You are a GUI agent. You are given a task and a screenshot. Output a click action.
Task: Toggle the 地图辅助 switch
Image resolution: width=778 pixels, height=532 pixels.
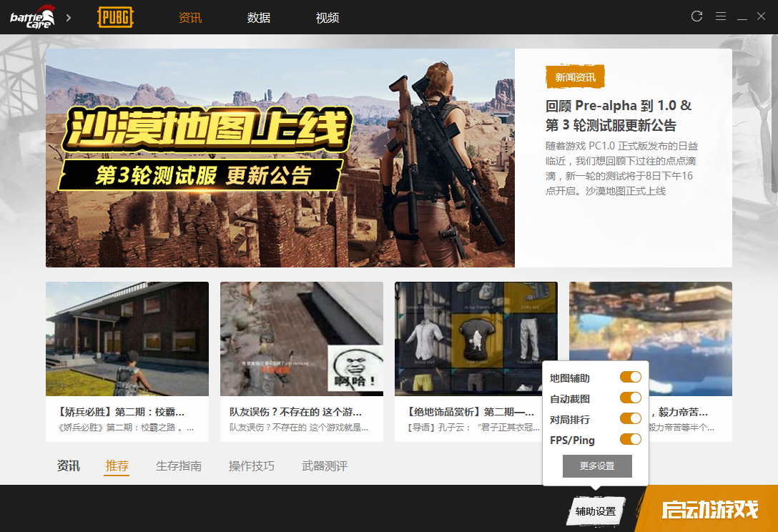pyautogui.click(x=631, y=377)
